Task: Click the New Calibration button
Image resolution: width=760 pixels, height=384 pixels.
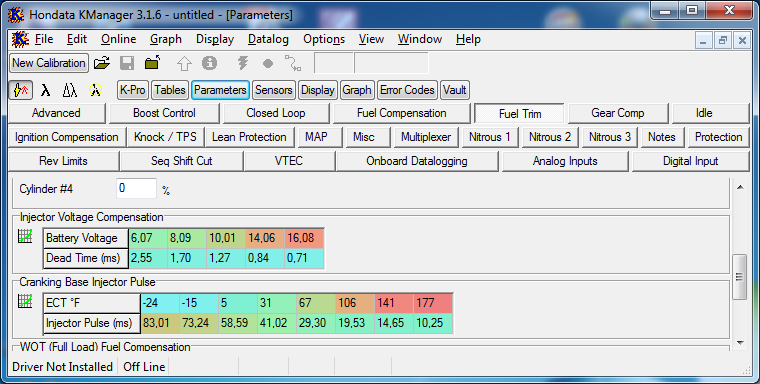Action: pyautogui.click(x=49, y=63)
